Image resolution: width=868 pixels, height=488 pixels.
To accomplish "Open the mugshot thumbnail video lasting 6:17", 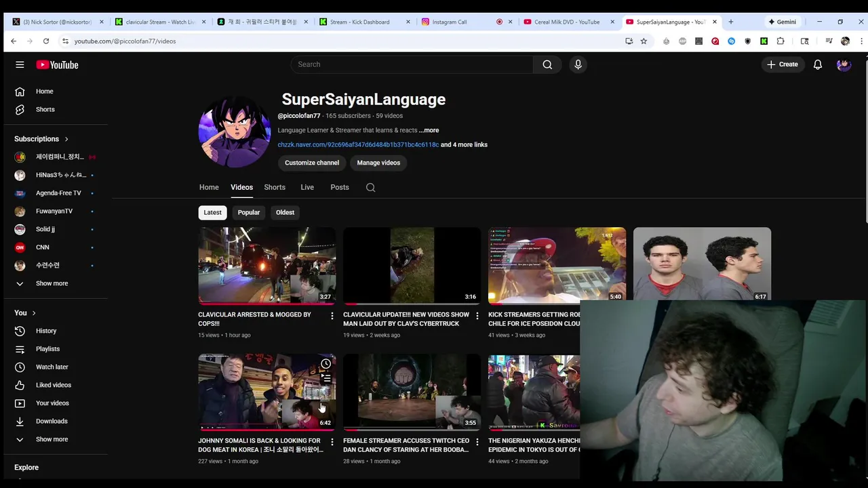I will (702, 264).
